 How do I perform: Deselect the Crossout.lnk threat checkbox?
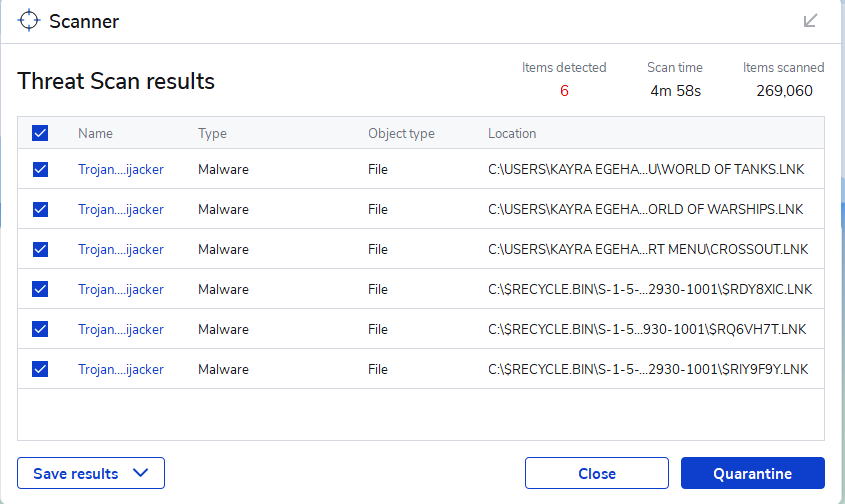tap(40, 249)
